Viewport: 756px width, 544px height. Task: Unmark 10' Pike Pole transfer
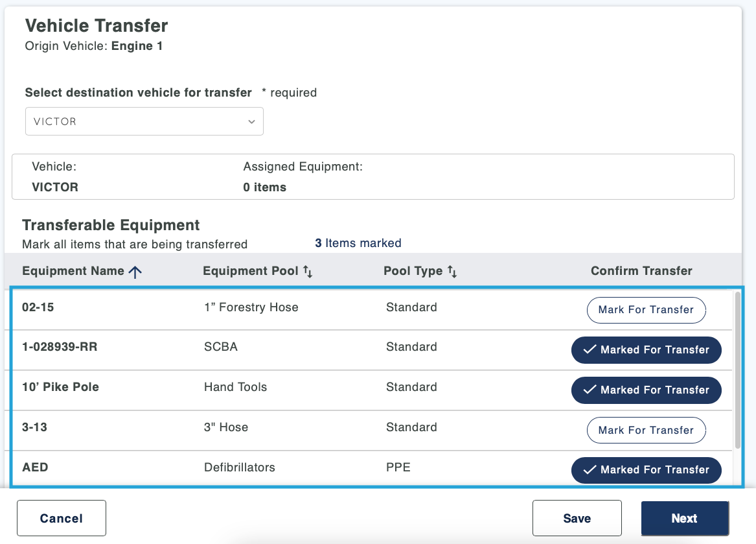(646, 390)
